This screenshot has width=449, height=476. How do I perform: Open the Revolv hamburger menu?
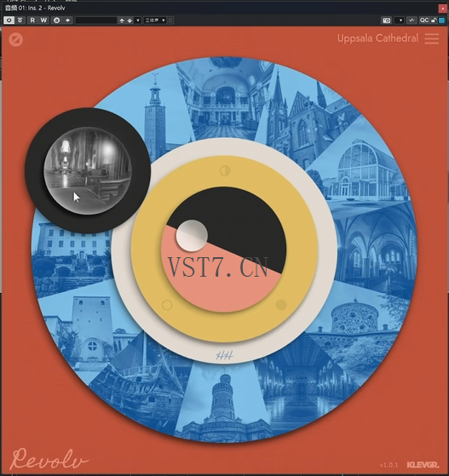pos(432,38)
